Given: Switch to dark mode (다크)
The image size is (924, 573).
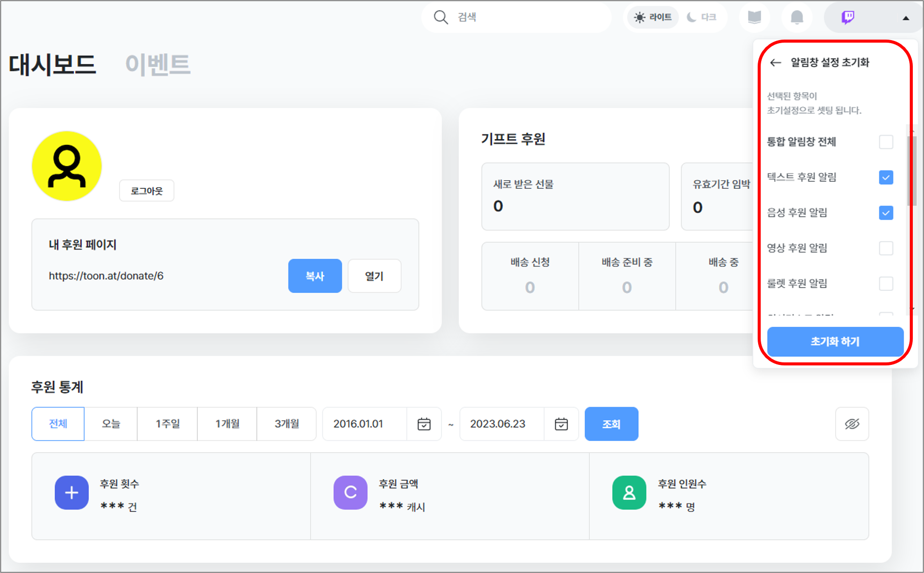Looking at the screenshot, I should pos(702,17).
